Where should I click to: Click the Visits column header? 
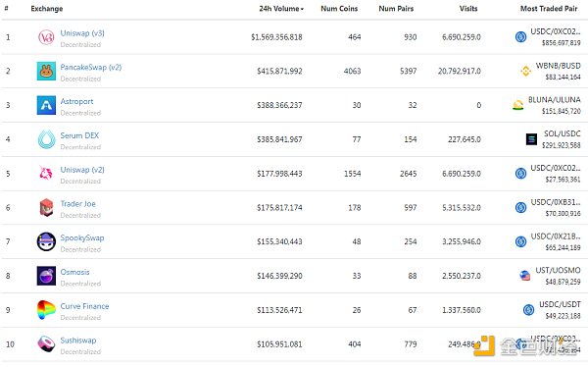click(468, 9)
